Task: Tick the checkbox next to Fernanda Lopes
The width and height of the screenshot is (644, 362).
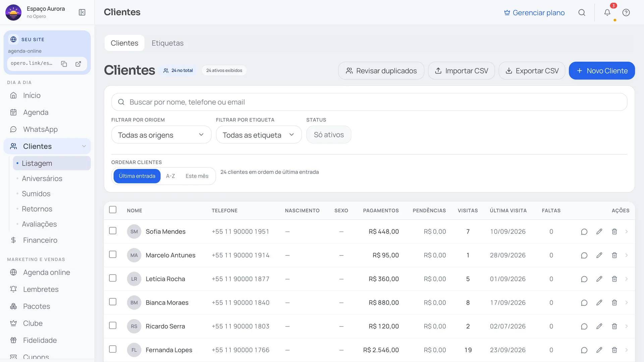Action: 113,349
